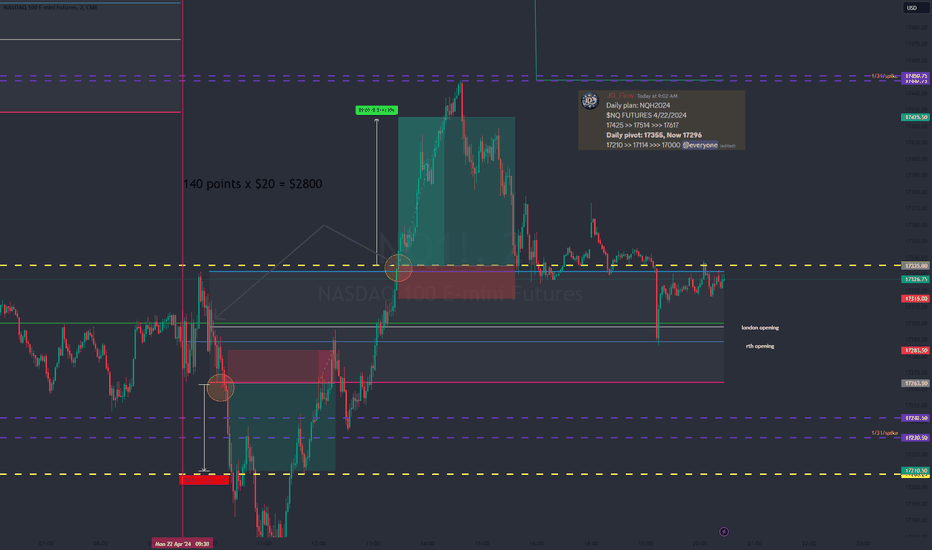Click the 'Mon 22 Apr '24 09:30' date label
This screenshot has height=550, width=932.
(x=182, y=543)
